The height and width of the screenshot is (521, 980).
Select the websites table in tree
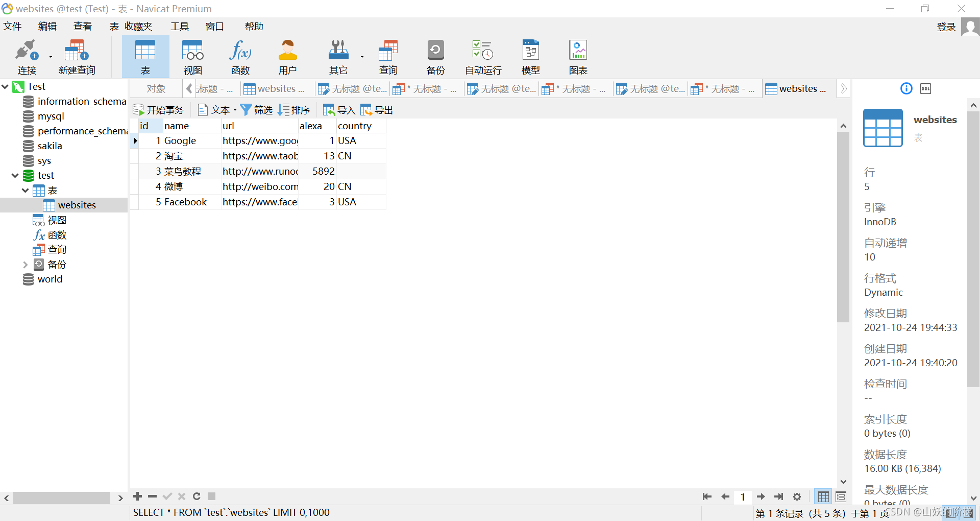(70, 205)
